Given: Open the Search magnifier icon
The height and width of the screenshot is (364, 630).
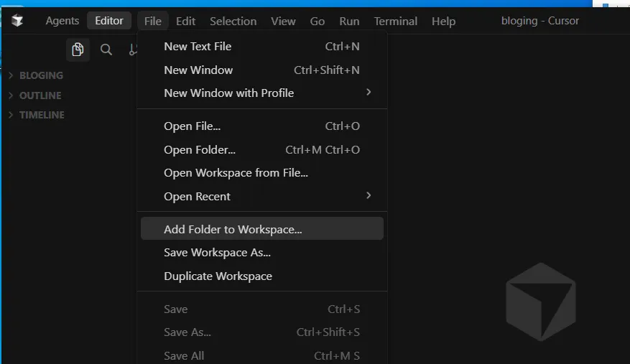Looking at the screenshot, I should coord(106,50).
